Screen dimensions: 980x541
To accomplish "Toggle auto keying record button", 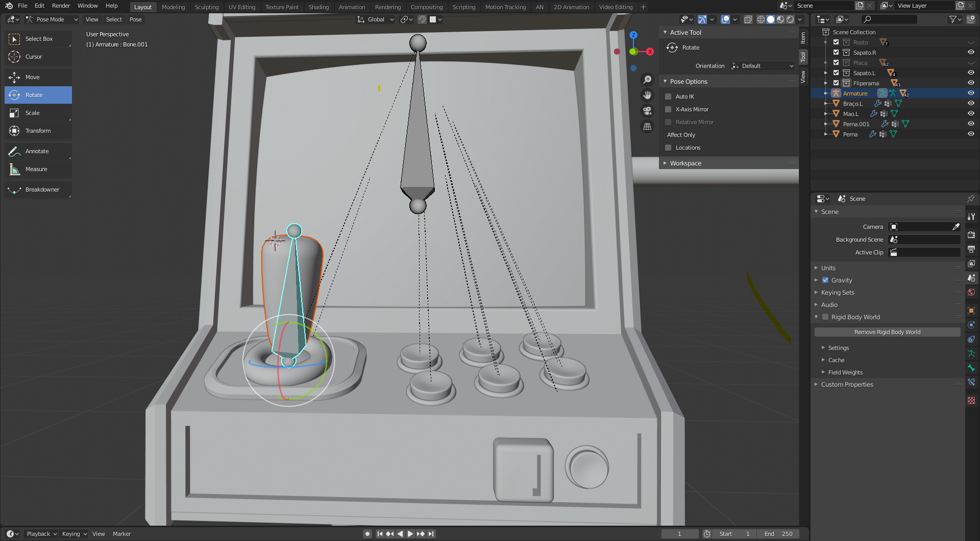I will click(x=367, y=534).
